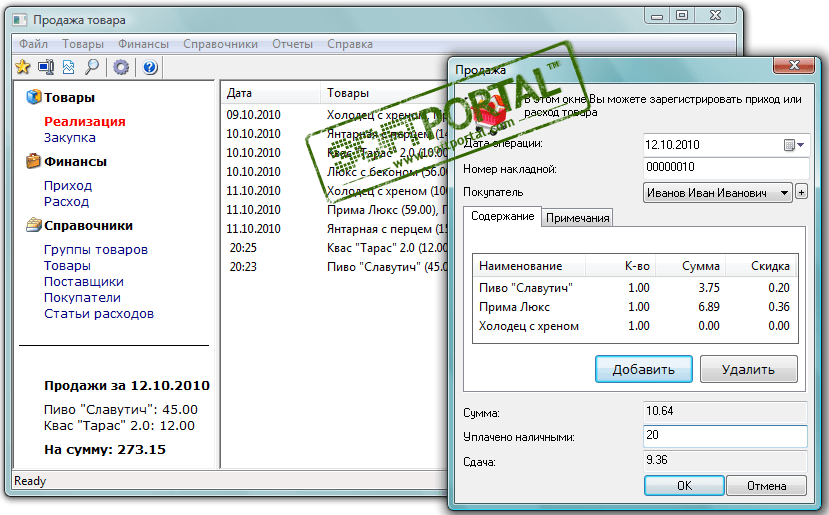The width and height of the screenshot is (829, 515).
Task: Open the Поставщики link in sidebar
Action: [84, 281]
